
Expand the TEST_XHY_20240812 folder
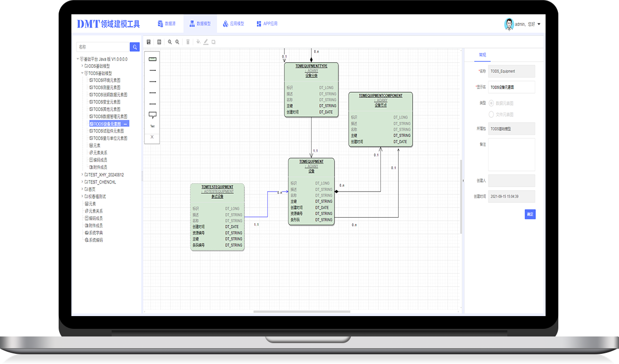pos(82,175)
